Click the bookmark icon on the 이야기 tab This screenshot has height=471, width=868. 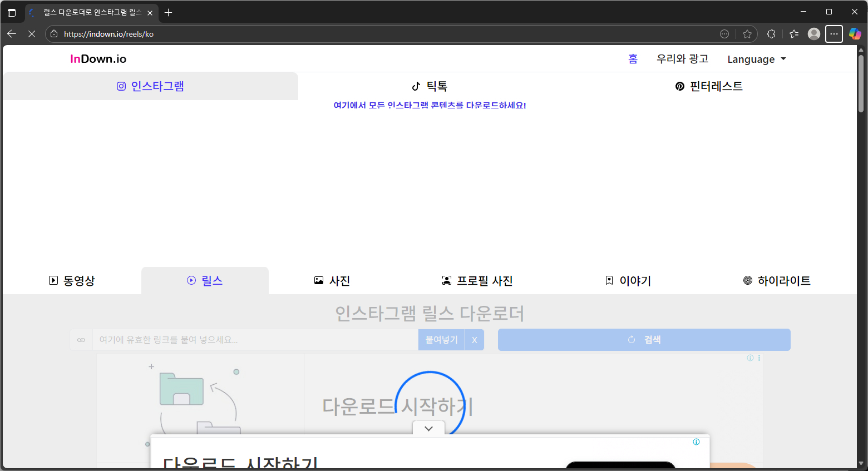click(x=609, y=280)
